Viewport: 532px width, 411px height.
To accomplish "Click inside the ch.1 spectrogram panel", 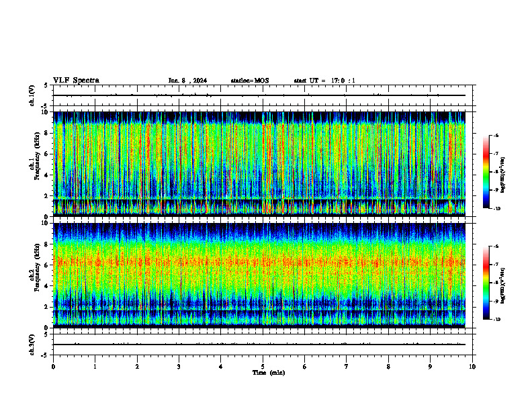I will tap(259, 164).
